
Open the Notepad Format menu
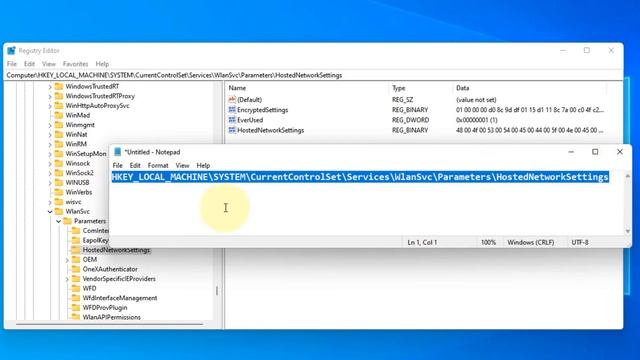pos(158,165)
